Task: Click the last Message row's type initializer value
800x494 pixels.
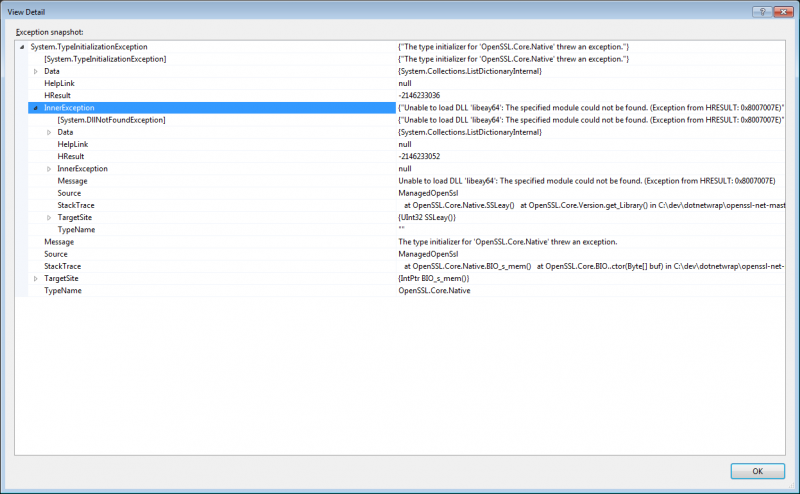Action: coord(507,242)
